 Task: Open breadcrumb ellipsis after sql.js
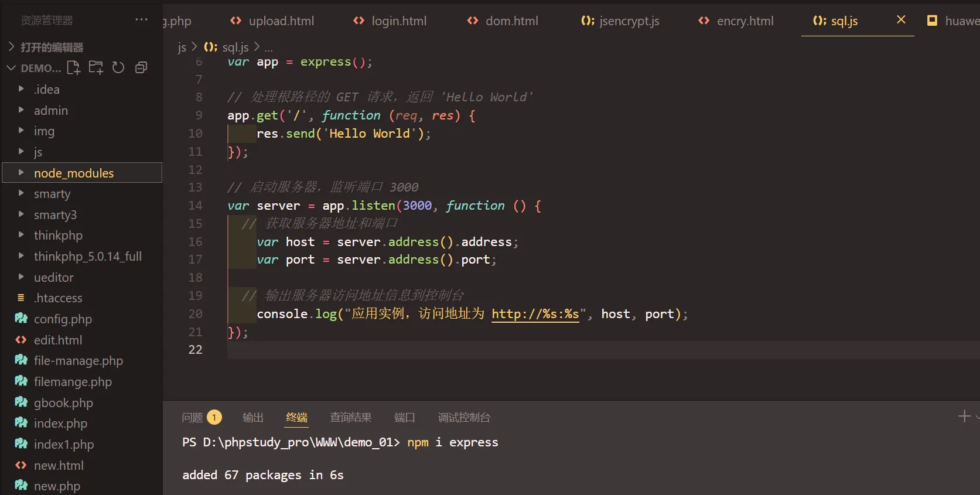[268, 47]
